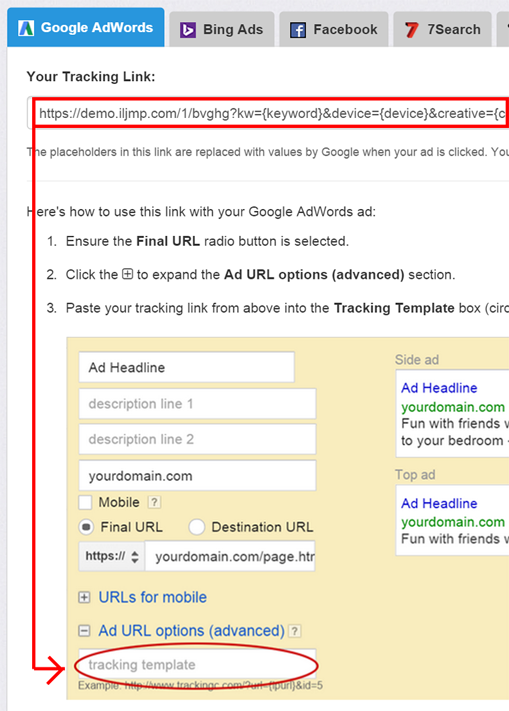Click the help icon beside Mobile

pos(154,502)
